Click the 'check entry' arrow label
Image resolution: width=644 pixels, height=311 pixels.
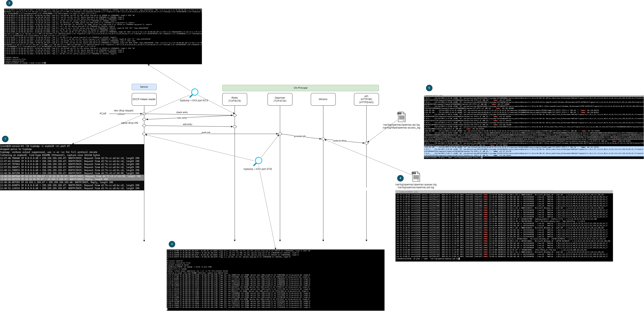tap(182, 112)
